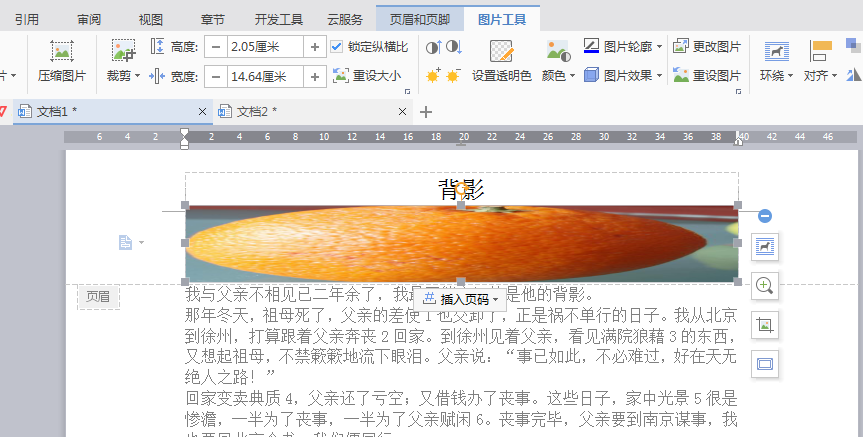Close the 文档1 document tab
863x437 pixels.
tap(202, 112)
